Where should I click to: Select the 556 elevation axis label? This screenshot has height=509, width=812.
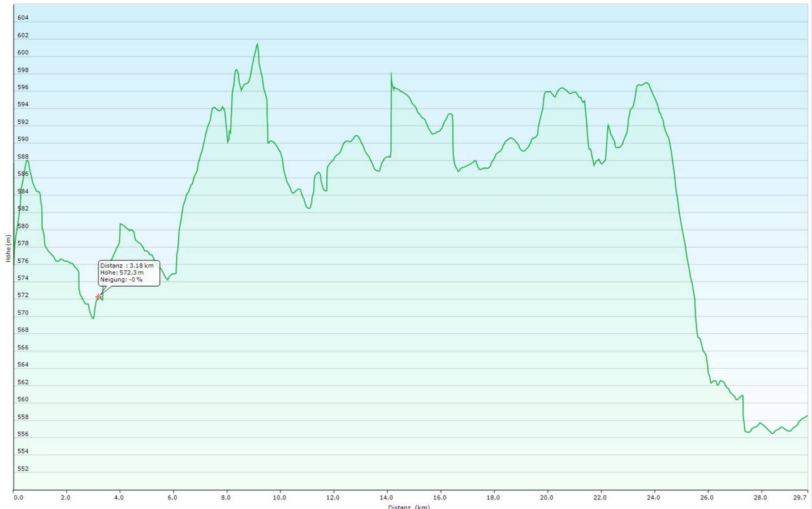23,434
